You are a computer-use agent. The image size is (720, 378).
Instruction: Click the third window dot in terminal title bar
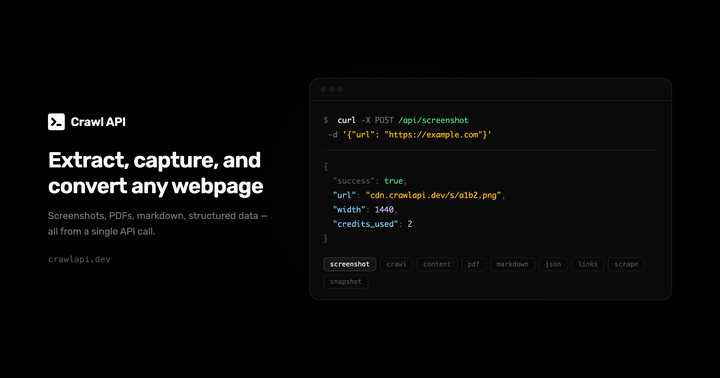coord(340,90)
